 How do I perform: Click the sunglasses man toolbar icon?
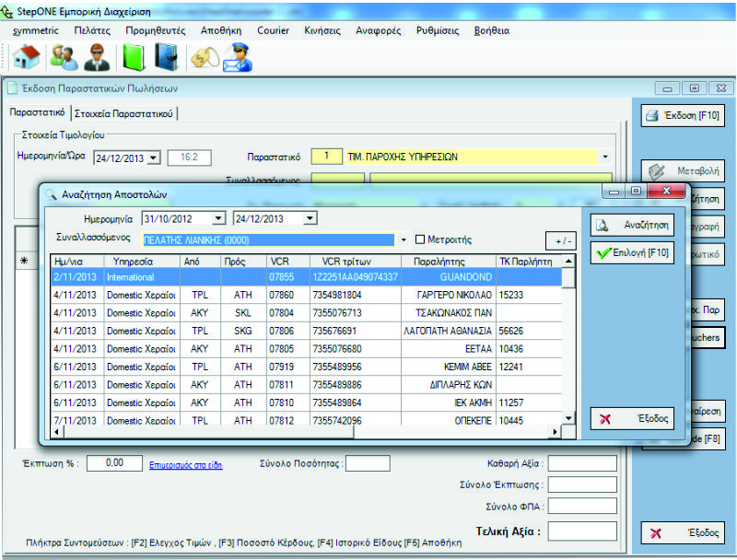95,57
